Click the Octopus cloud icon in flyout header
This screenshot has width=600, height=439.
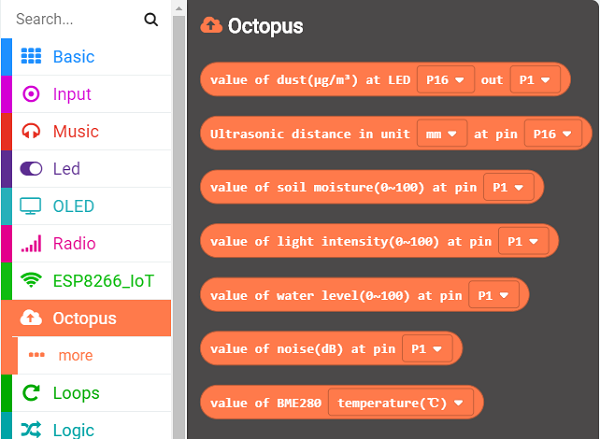(x=211, y=25)
